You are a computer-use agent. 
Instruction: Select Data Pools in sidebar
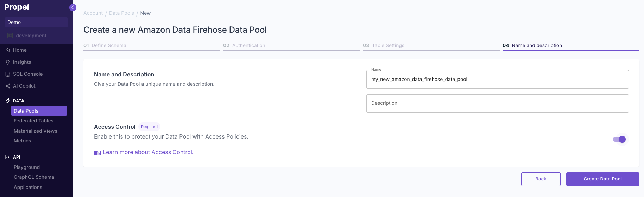(x=39, y=111)
